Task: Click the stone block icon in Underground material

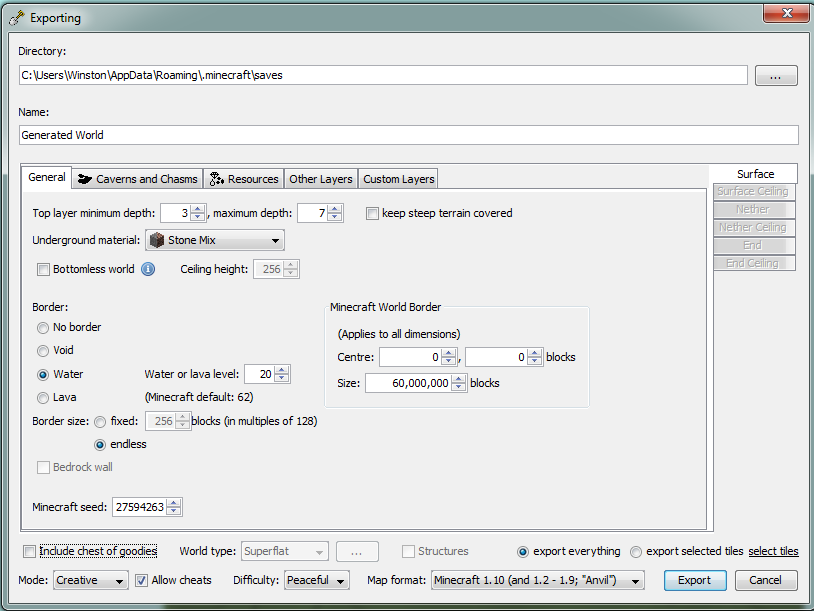Action: 157,240
